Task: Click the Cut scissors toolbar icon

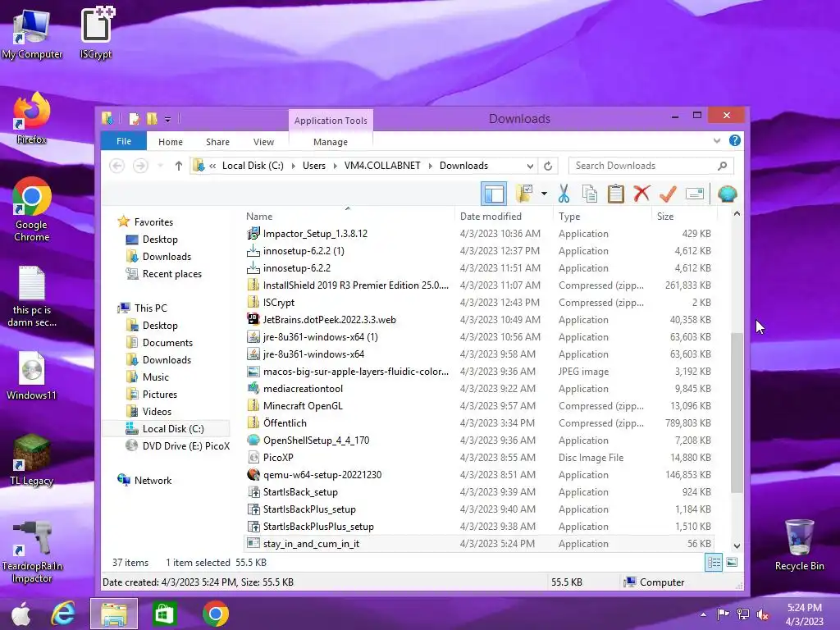Action: tap(564, 194)
